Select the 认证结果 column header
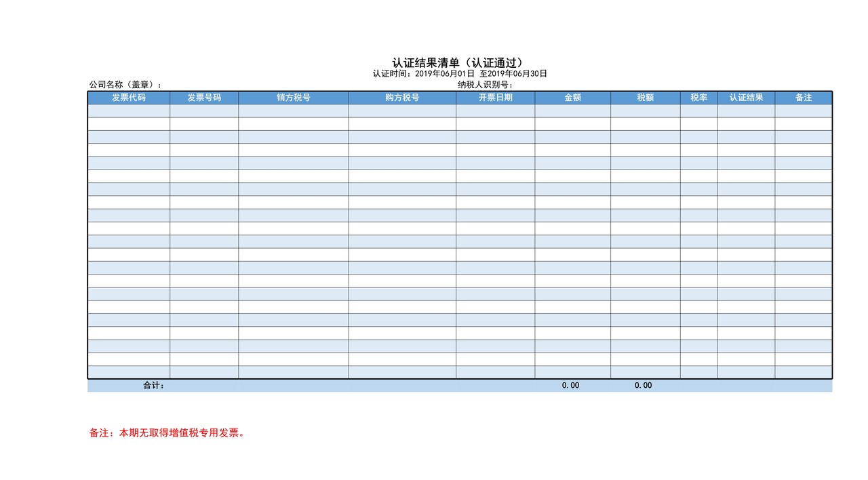The height and width of the screenshot is (480, 868). click(746, 98)
